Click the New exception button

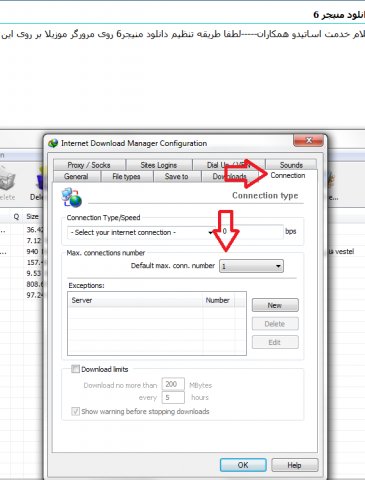click(275, 305)
